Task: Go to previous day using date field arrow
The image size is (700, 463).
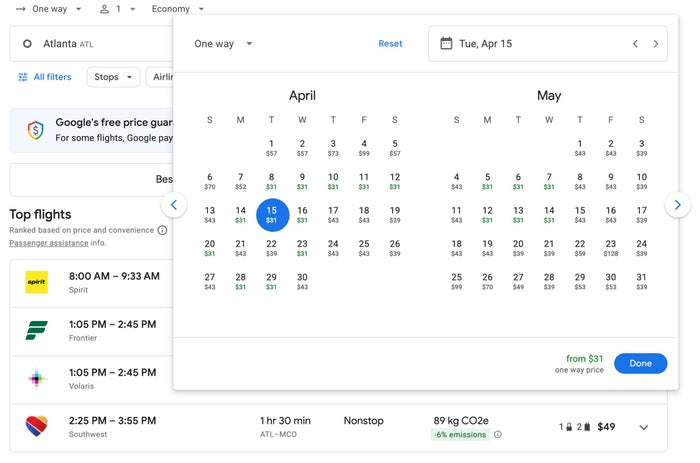Action: [635, 44]
